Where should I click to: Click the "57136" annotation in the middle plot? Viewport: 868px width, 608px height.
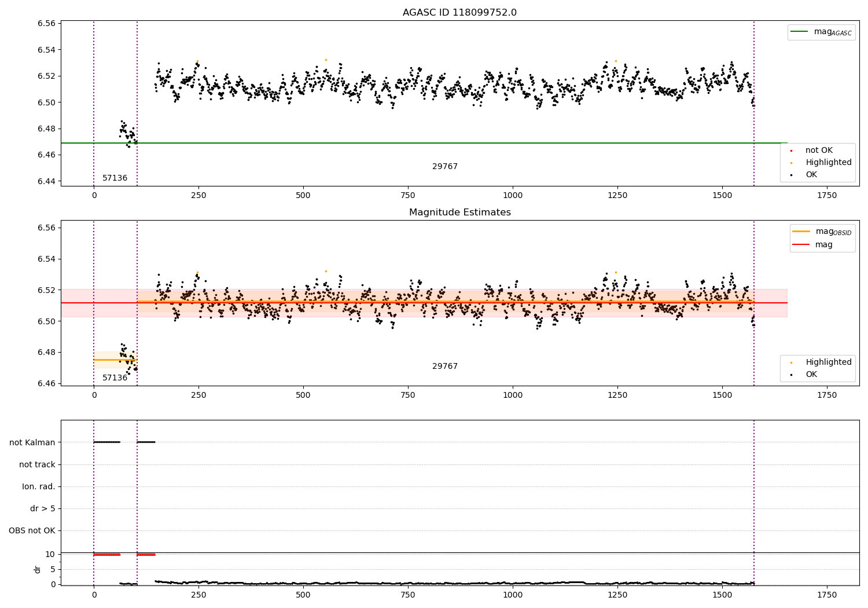tap(115, 378)
